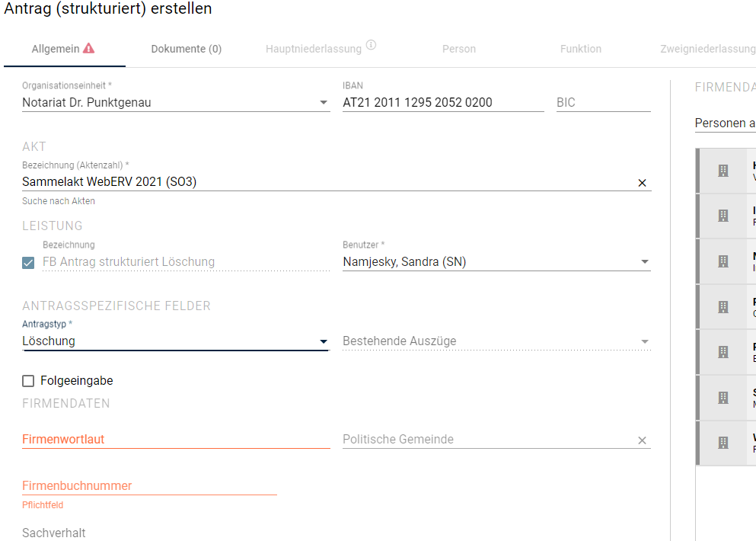Click the BIC input field

[x=603, y=102]
